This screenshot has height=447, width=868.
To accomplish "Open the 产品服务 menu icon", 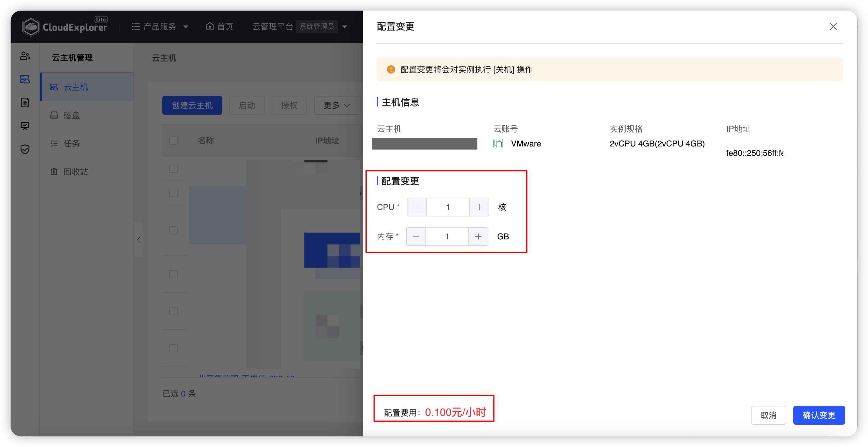I will pyautogui.click(x=136, y=26).
